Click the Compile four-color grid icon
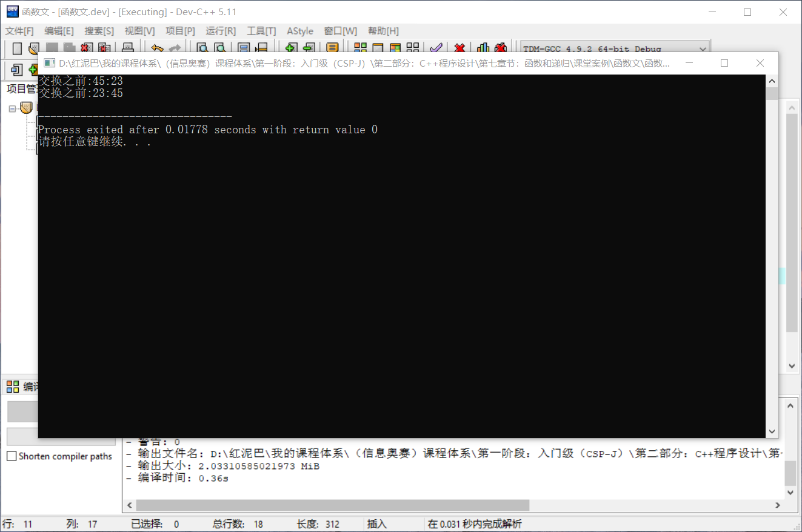The height and width of the screenshot is (532, 802). pyautogui.click(x=360, y=48)
